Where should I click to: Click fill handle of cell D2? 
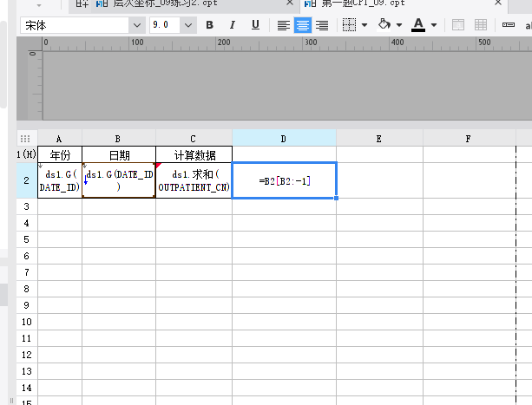pyautogui.click(x=336, y=198)
